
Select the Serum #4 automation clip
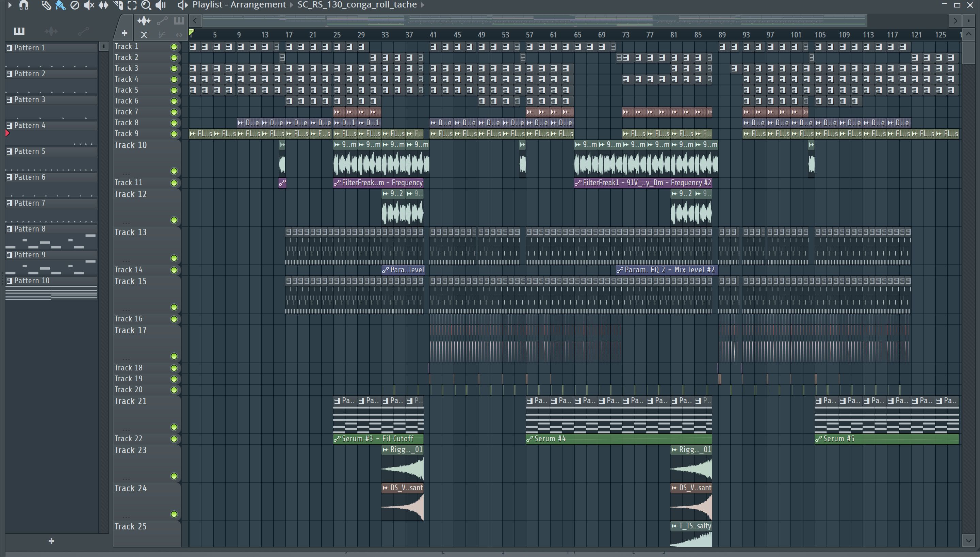pos(619,439)
